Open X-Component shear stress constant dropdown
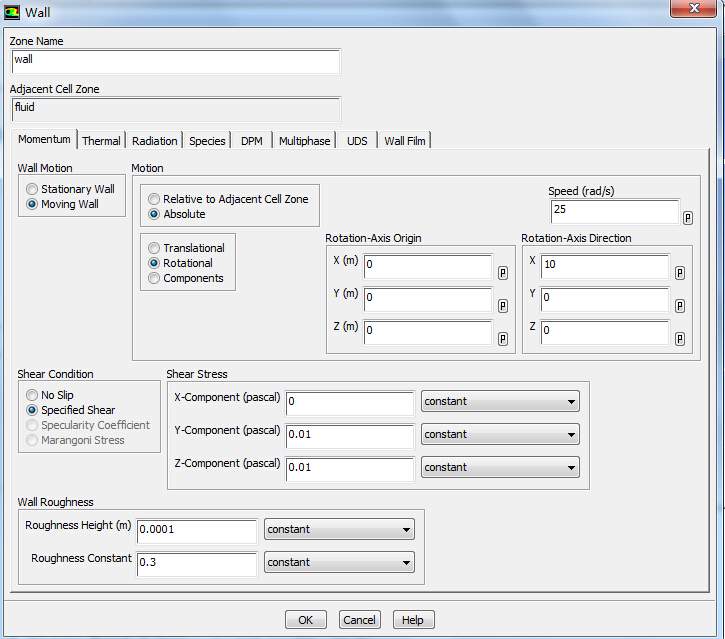Image resolution: width=725 pixels, height=639 pixels. click(x=500, y=401)
